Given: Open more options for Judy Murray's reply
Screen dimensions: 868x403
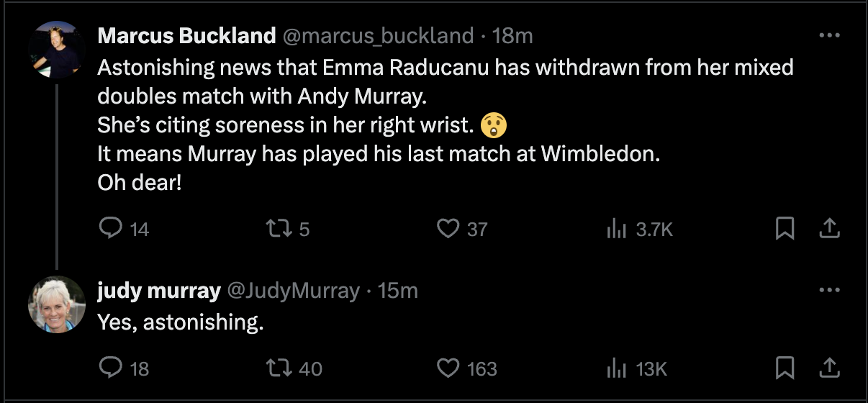Looking at the screenshot, I should pyautogui.click(x=829, y=291).
